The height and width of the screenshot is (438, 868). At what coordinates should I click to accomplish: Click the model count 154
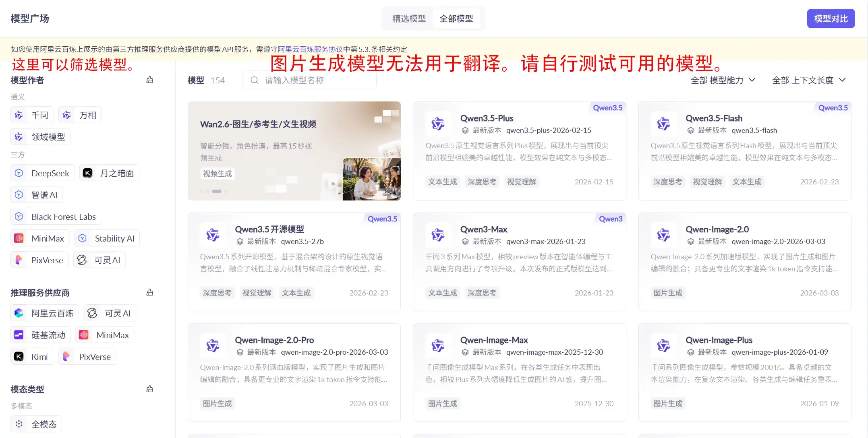click(x=218, y=80)
